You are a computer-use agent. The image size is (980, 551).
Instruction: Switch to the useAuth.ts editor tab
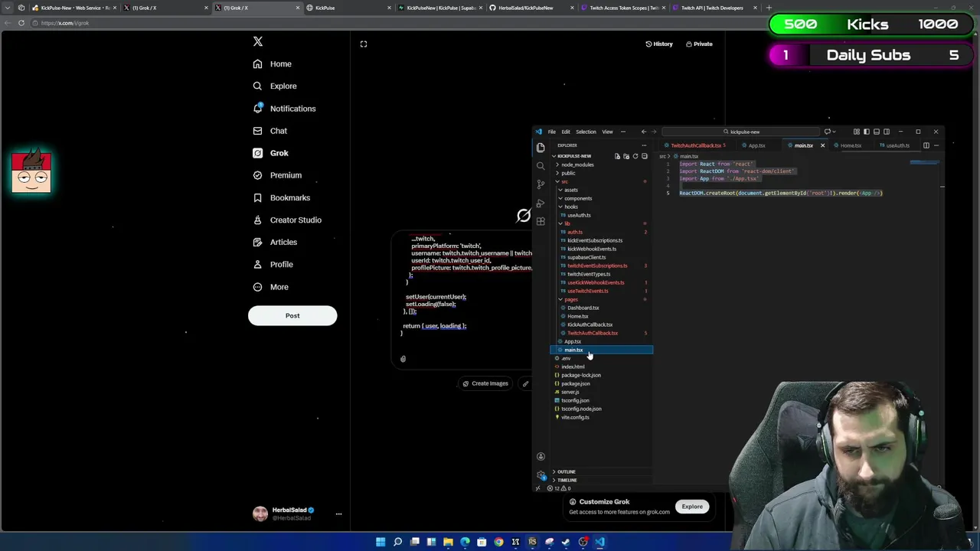click(897, 145)
